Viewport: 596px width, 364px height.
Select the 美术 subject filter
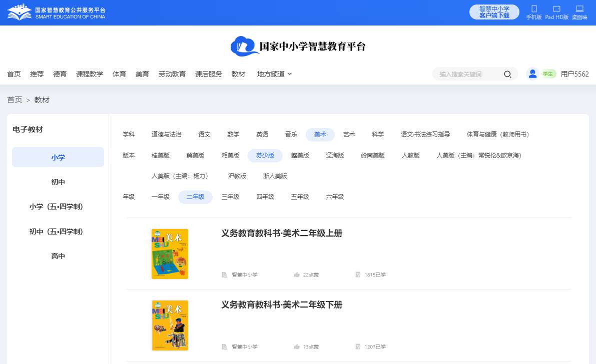coord(320,134)
